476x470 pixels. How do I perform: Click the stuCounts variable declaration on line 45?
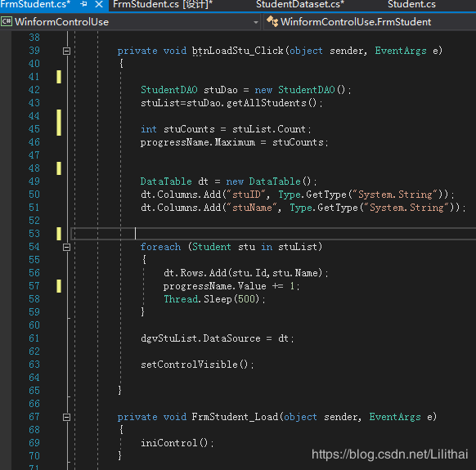[x=189, y=129]
